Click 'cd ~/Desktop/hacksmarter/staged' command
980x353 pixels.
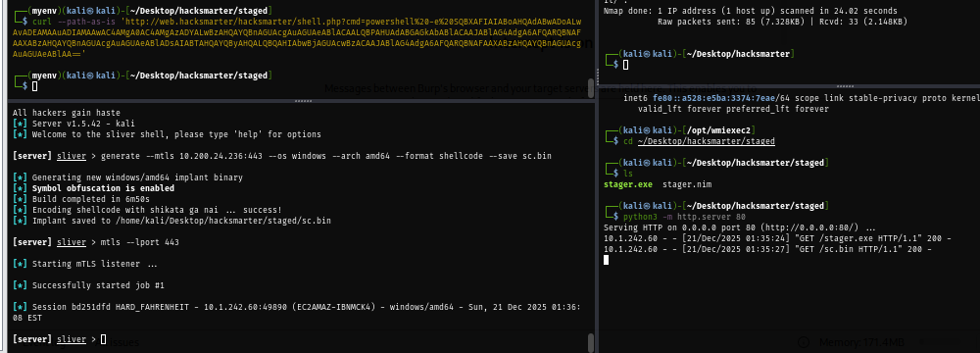(700, 141)
